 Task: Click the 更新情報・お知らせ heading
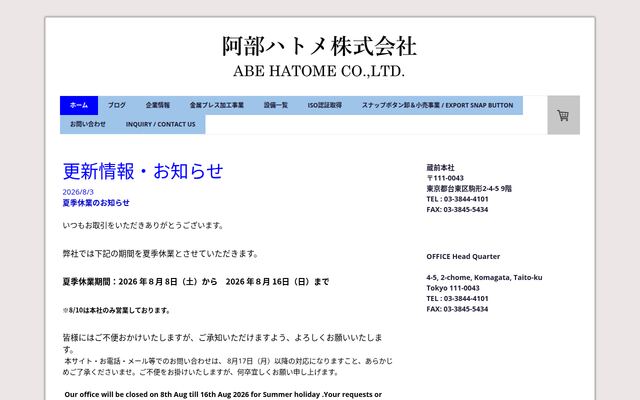coord(143,171)
